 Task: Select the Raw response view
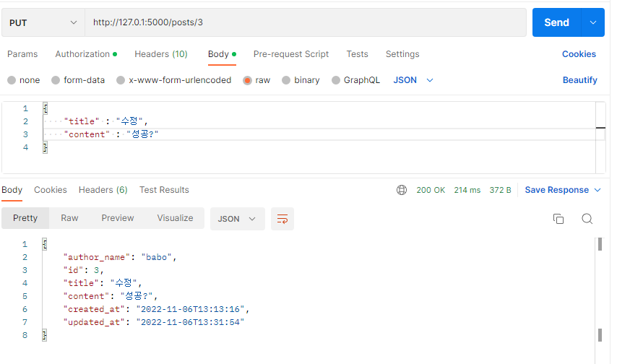tap(69, 218)
